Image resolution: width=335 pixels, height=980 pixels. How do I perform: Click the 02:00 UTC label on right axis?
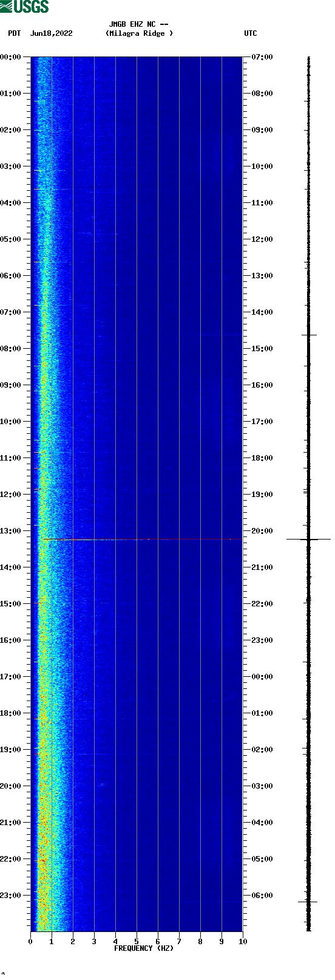point(262,750)
